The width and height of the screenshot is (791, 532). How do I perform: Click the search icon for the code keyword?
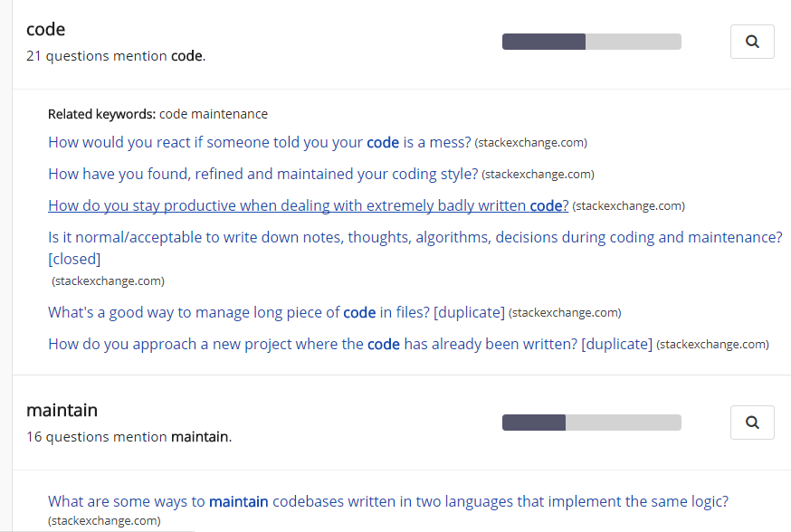point(752,42)
